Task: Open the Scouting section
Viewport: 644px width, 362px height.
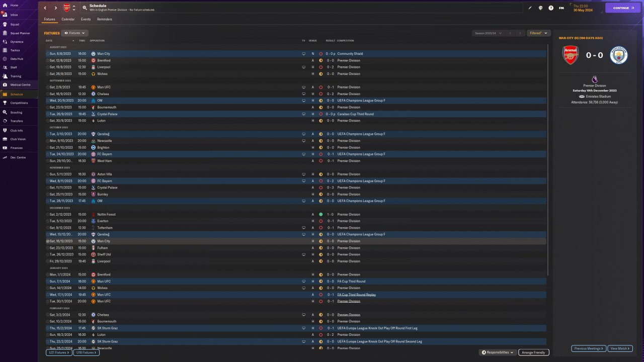Action: [x=16, y=113]
